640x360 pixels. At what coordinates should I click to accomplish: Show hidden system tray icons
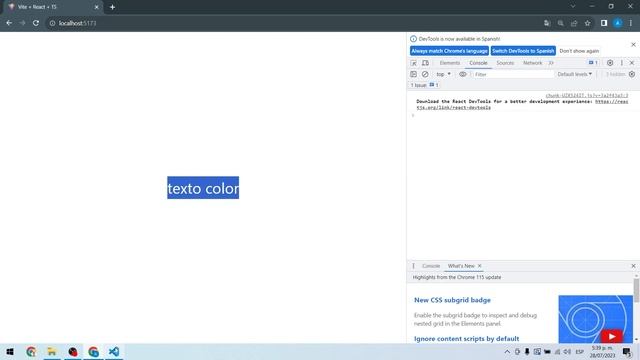pos(507,352)
